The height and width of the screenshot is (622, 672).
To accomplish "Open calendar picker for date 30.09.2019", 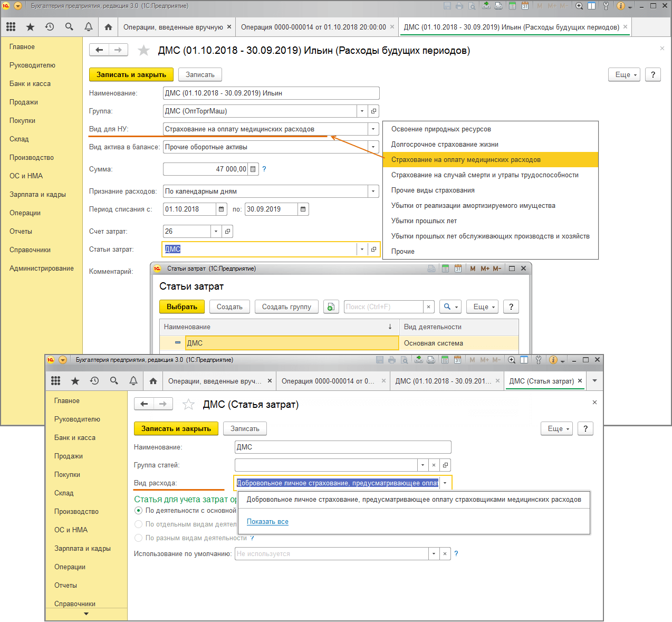I will pyautogui.click(x=303, y=209).
